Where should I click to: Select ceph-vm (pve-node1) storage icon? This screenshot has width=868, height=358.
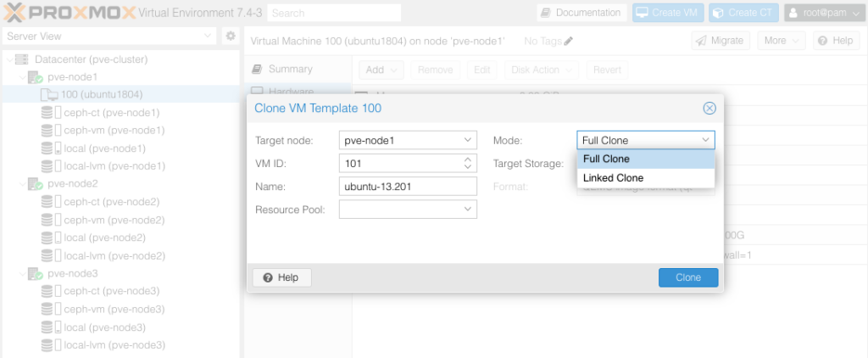click(51, 131)
